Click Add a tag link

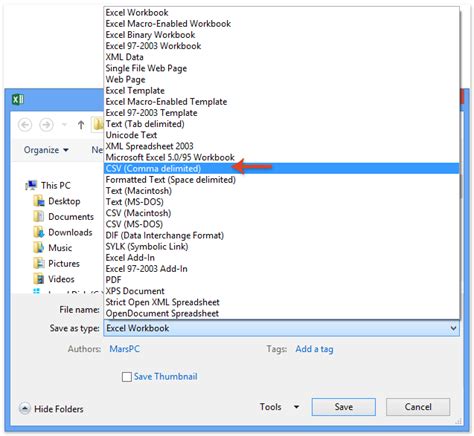coord(314,349)
